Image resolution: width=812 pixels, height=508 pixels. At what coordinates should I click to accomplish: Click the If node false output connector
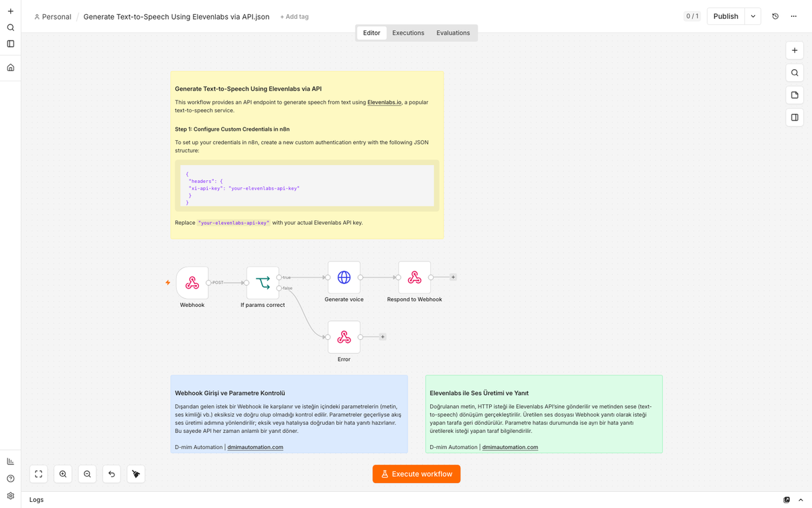(279, 289)
